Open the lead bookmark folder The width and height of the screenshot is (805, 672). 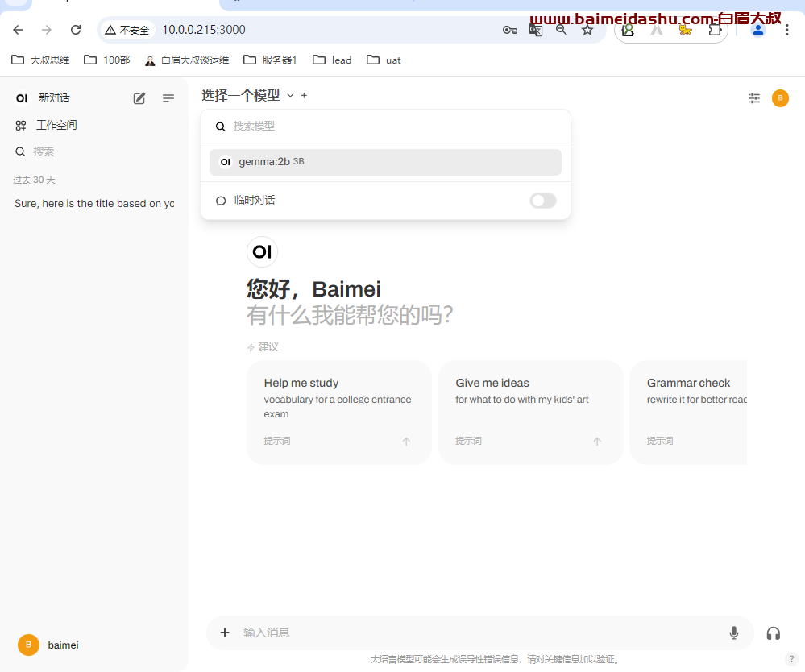click(x=332, y=60)
